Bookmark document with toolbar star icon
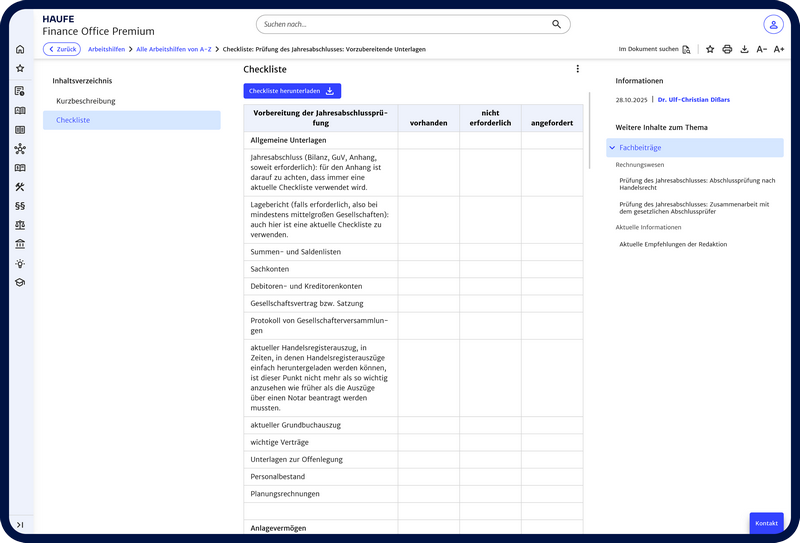This screenshot has height=543, width=800. [710, 49]
